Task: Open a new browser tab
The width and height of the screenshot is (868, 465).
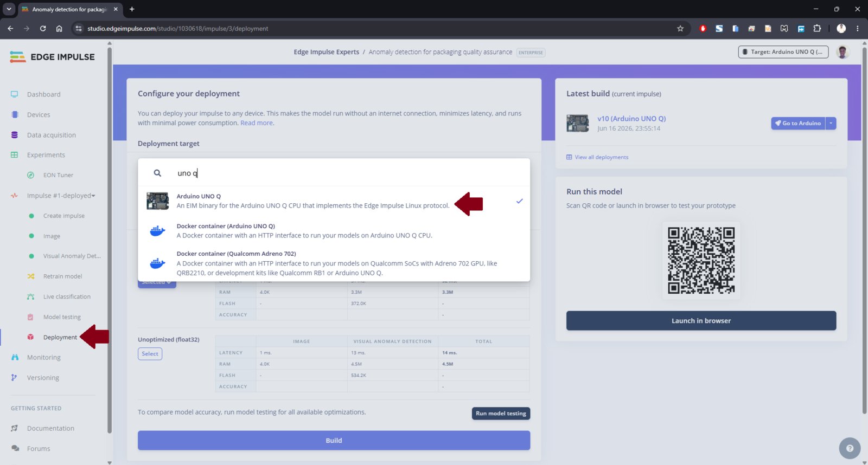Action: click(x=132, y=9)
